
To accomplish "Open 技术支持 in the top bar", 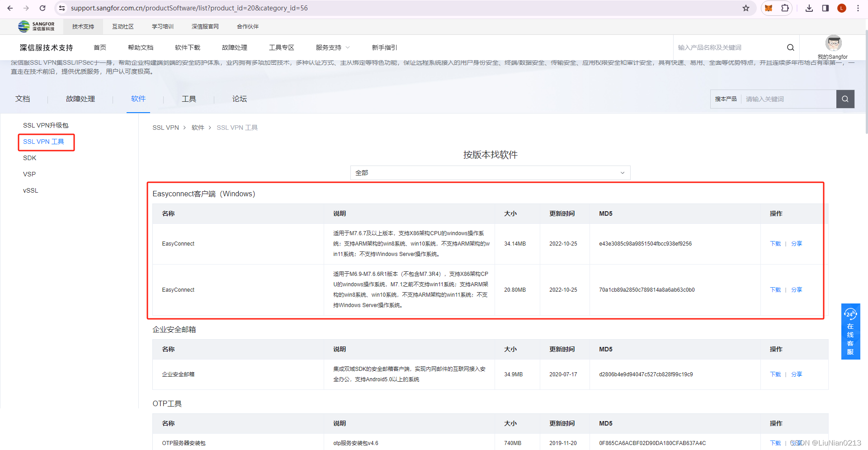I will 83,27.
